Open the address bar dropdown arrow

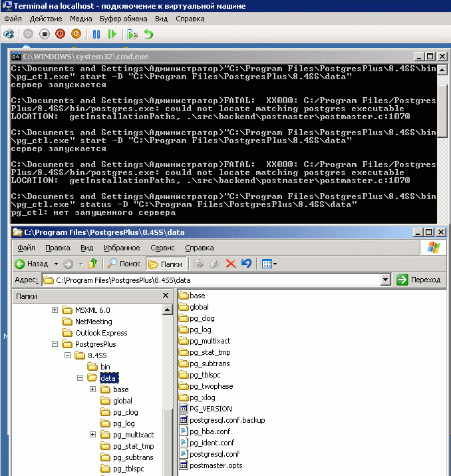pos(385,280)
